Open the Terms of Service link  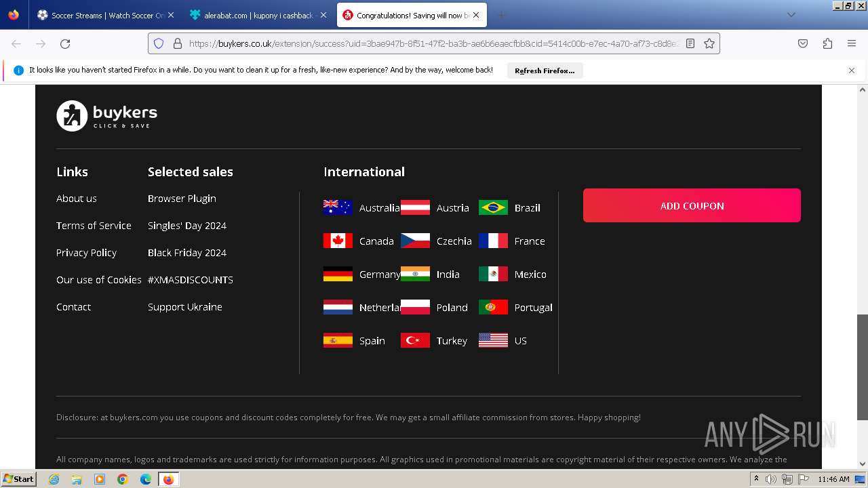pyautogui.click(x=94, y=226)
